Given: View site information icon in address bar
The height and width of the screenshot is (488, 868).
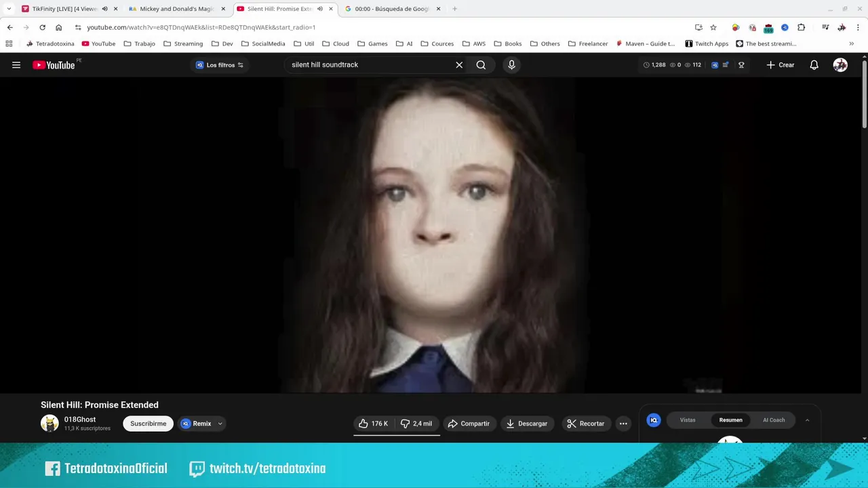Looking at the screenshot, I should pyautogui.click(x=78, y=27).
